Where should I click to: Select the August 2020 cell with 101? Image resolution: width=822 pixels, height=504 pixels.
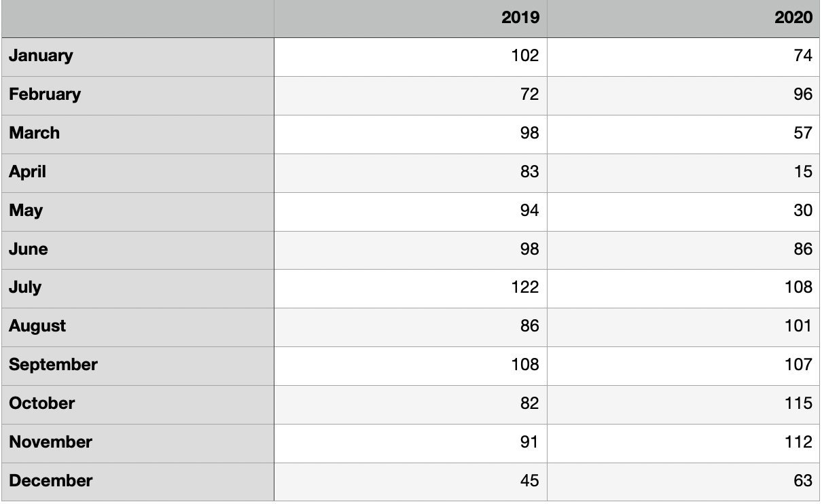click(x=684, y=327)
